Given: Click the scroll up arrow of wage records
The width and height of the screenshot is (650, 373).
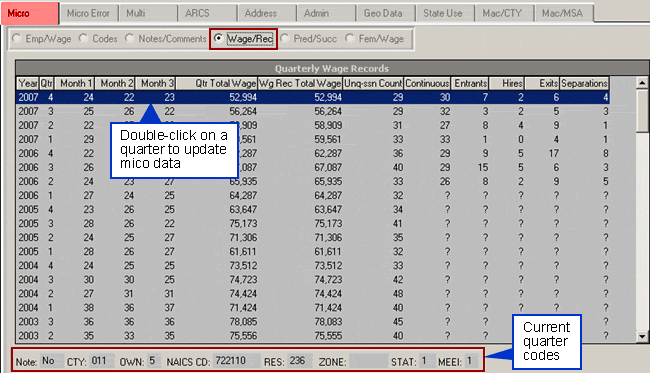Looking at the screenshot, I should tap(642, 83).
